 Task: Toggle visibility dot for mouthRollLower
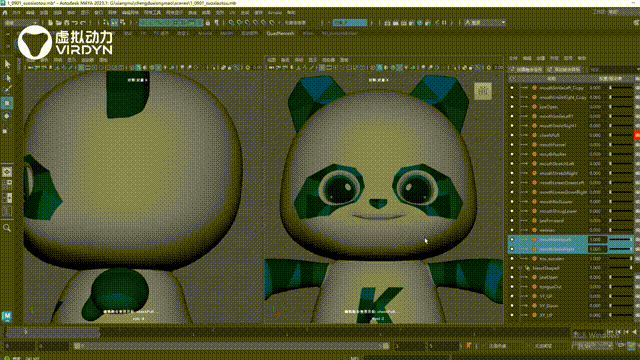pyautogui.click(x=512, y=202)
